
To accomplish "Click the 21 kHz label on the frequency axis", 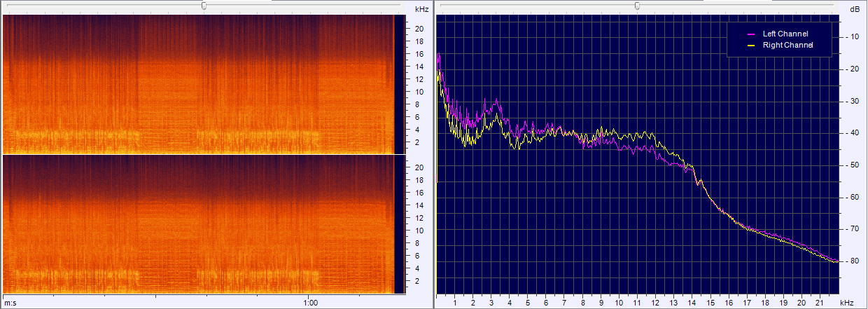I will [x=820, y=303].
